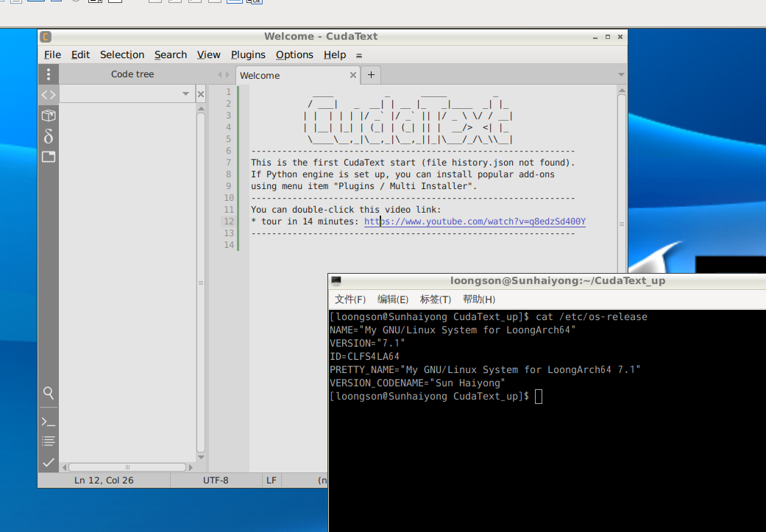This screenshot has height=532, width=766.
Task: Open the UTF-8 encoding selector
Action: click(x=216, y=480)
